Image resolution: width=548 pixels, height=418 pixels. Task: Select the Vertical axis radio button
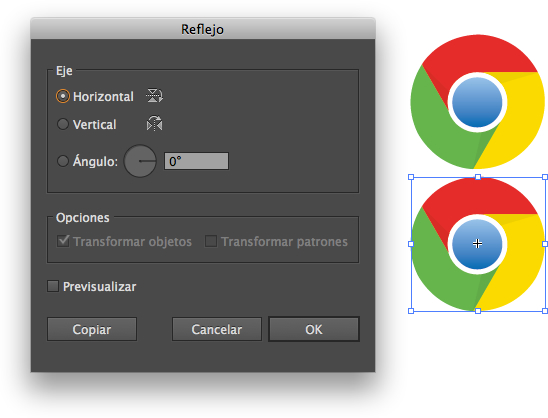tap(63, 124)
